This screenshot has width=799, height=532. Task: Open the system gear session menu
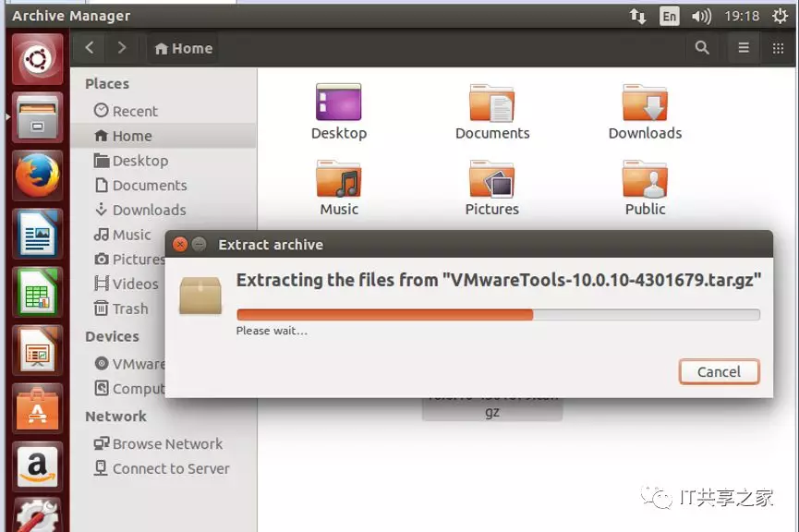(780, 17)
